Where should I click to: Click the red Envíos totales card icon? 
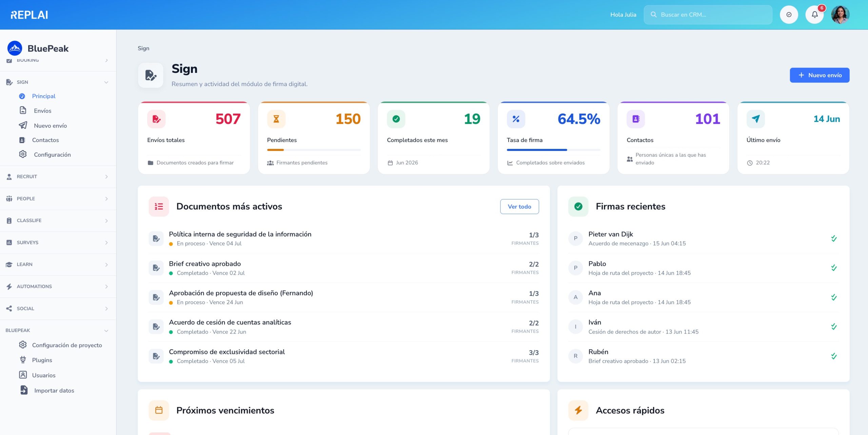click(156, 119)
